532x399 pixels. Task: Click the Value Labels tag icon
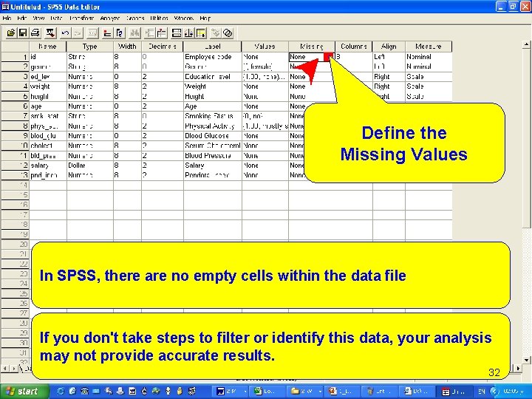click(x=216, y=33)
